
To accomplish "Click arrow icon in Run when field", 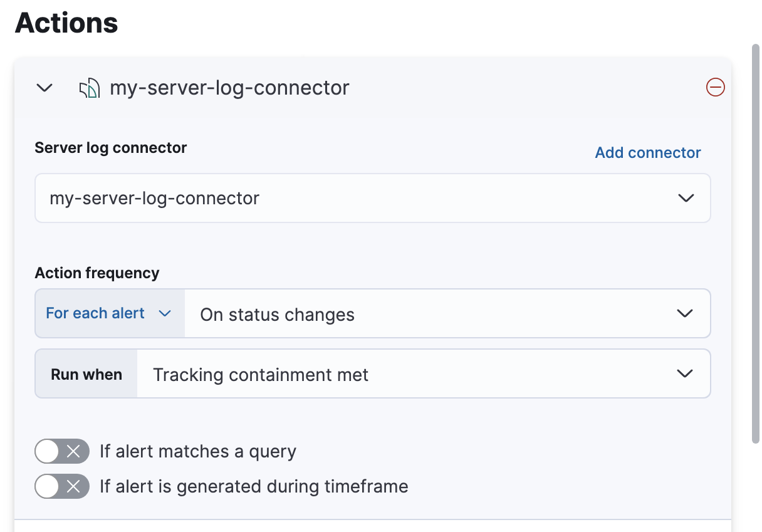I will [x=685, y=374].
